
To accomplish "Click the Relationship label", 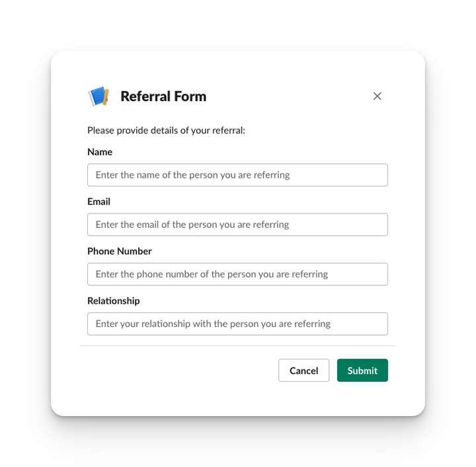I will [x=114, y=301].
